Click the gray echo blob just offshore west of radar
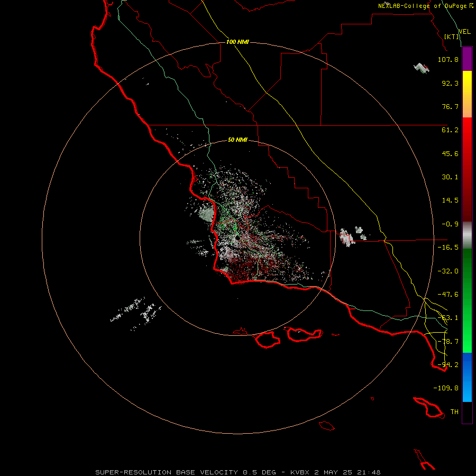Image resolution: width=476 pixels, height=476 pixels. point(206,214)
